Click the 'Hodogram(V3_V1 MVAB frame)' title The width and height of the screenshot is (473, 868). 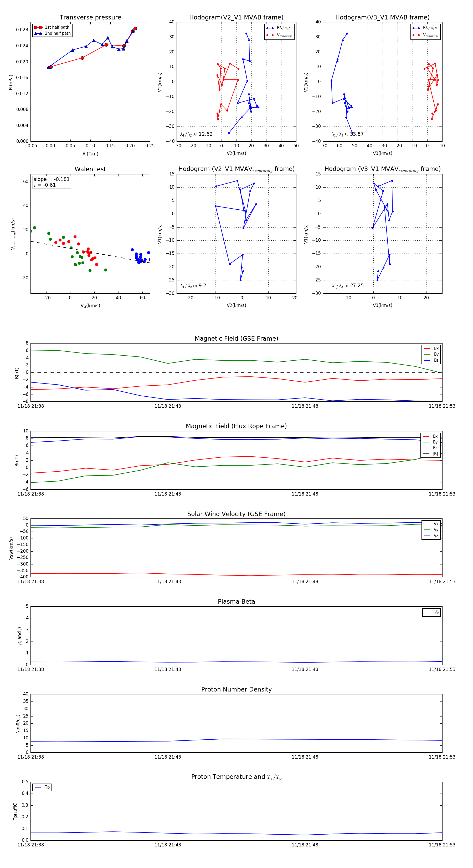coord(382,18)
